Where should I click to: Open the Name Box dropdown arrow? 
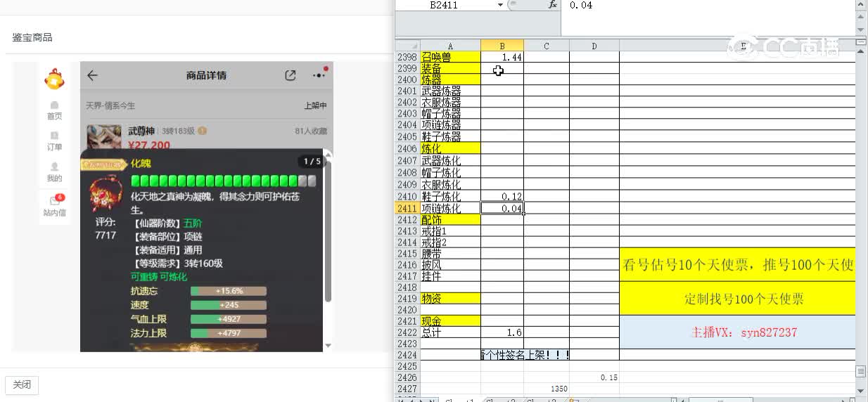point(500,5)
